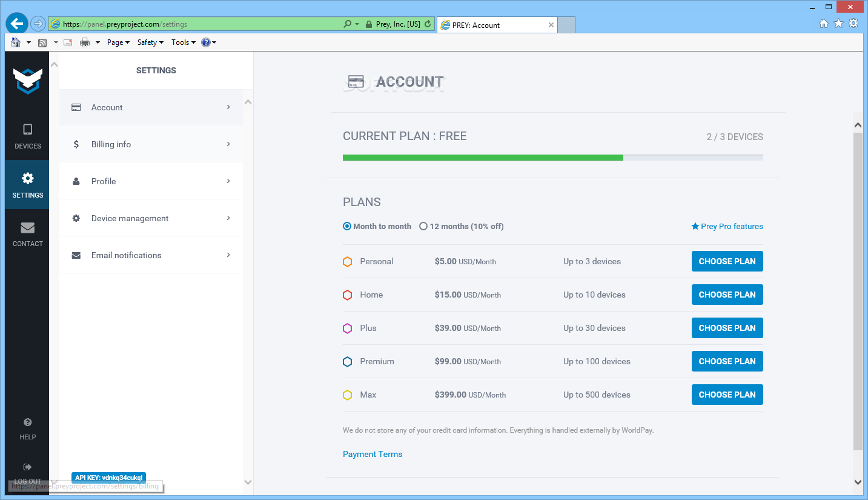Open the Billing info settings item
This screenshot has height=500, width=868.
pyautogui.click(x=151, y=144)
